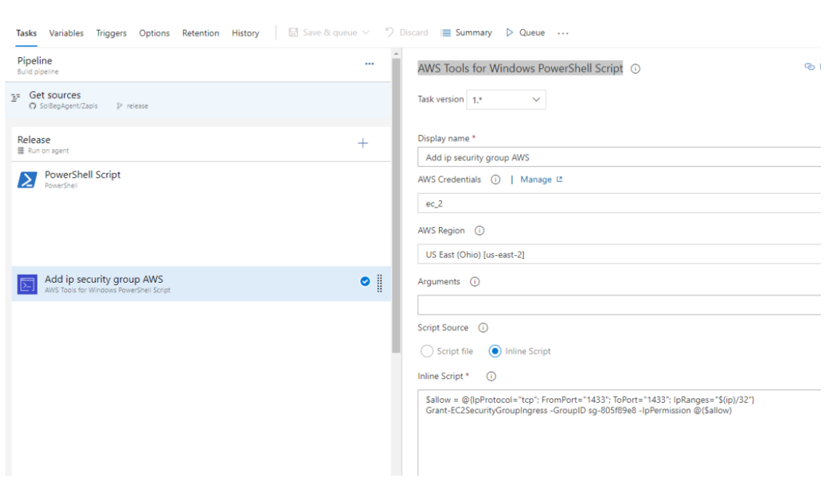Click the Summary list icon

446,33
